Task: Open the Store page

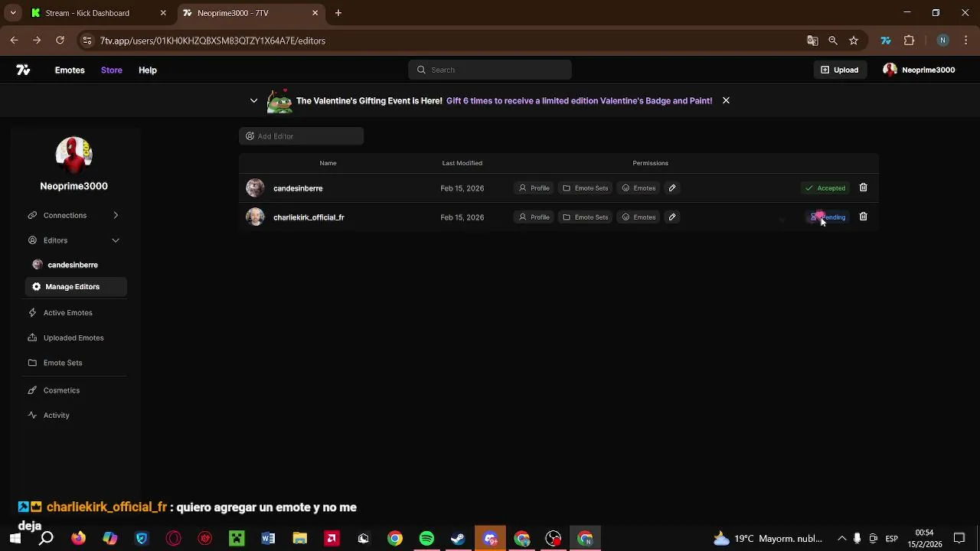Action: click(111, 70)
